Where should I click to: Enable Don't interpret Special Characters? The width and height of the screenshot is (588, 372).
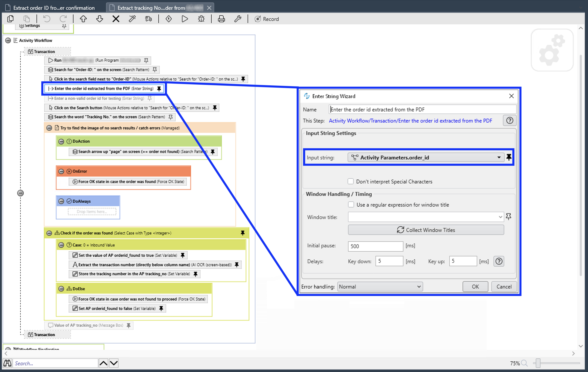[x=351, y=181]
